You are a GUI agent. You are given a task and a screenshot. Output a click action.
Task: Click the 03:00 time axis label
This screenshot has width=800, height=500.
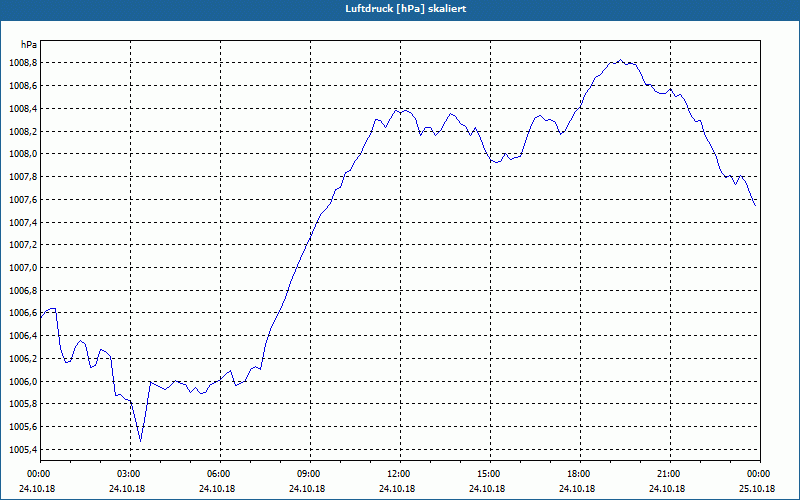(x=130, y=474)
